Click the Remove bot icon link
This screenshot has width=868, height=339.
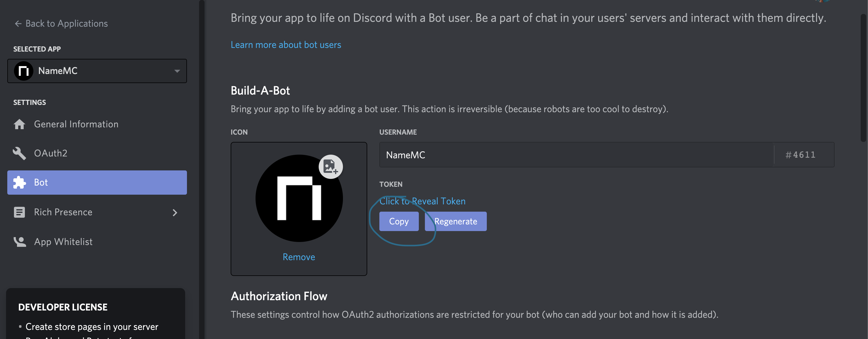[298, 256]
